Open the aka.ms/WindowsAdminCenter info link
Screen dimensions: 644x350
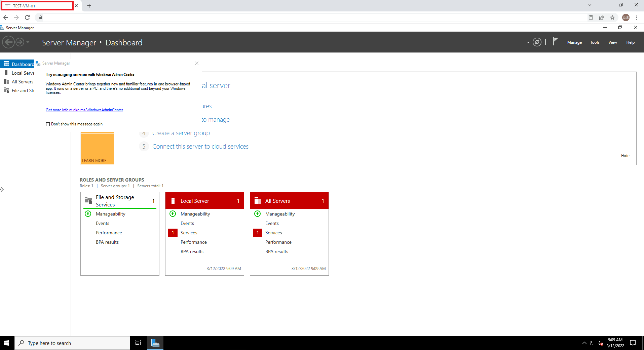[84, 110]
